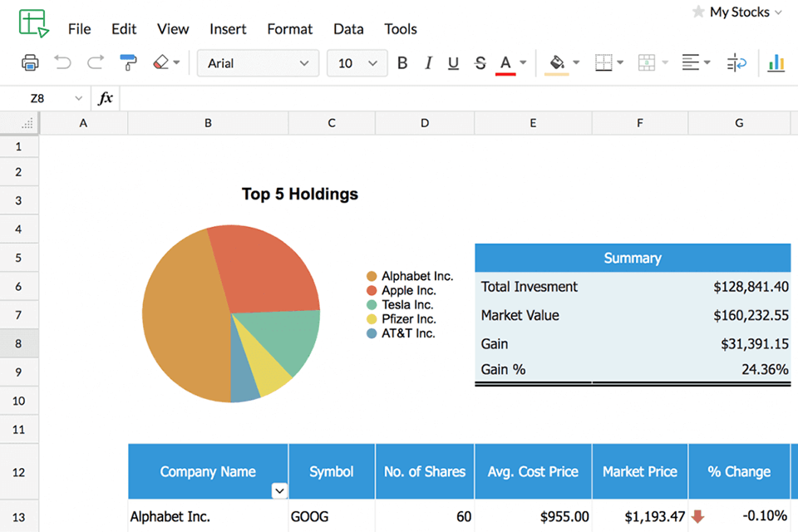Select the $1,193.47 market price cell
The height and width of the screenshot is (532, 798).
pyautogui.click(x=640, y=517)
